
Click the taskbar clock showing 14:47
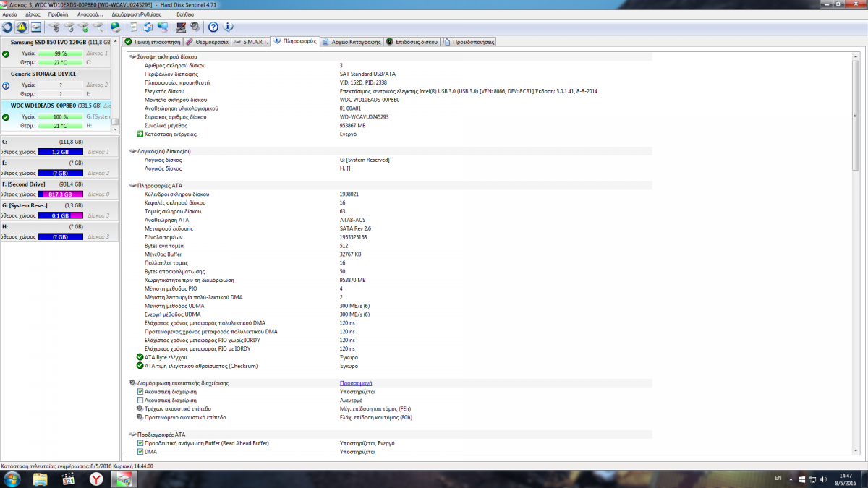click(x=846, y=479)
